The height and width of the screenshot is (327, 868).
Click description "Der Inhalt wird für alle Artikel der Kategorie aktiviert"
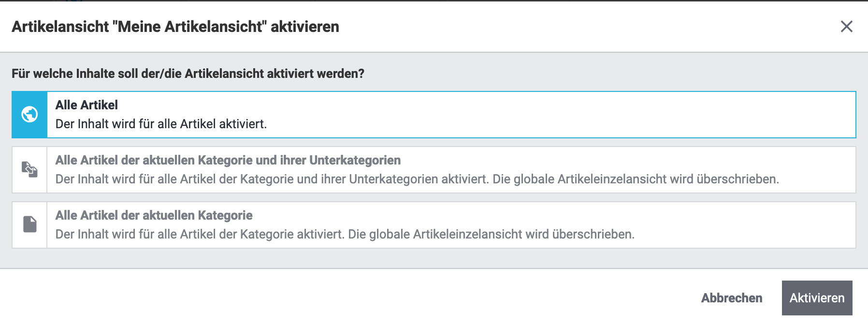tap(200, 235)
